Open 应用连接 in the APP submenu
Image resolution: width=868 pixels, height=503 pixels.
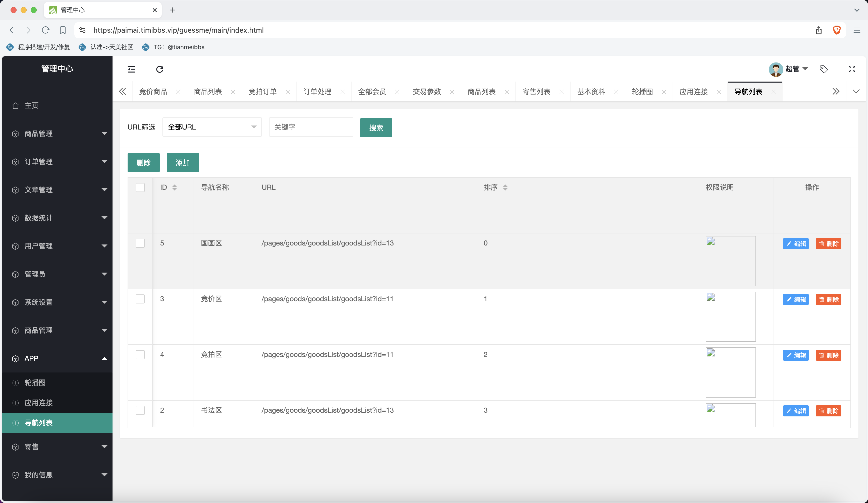(x=39, y=402)
